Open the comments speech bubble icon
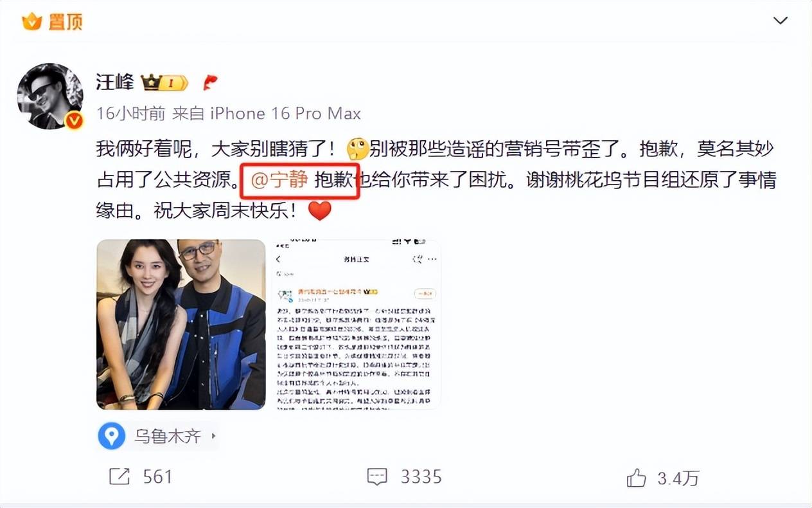This screenshot has height=508, width=812. [x=377, y=476]
